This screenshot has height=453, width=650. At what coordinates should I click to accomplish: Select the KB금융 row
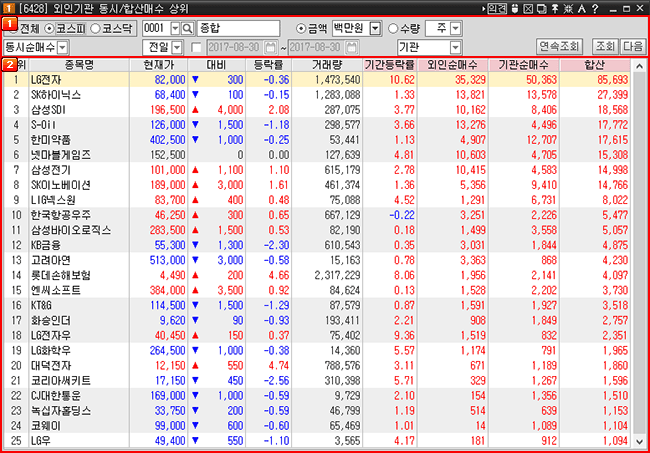317,245
